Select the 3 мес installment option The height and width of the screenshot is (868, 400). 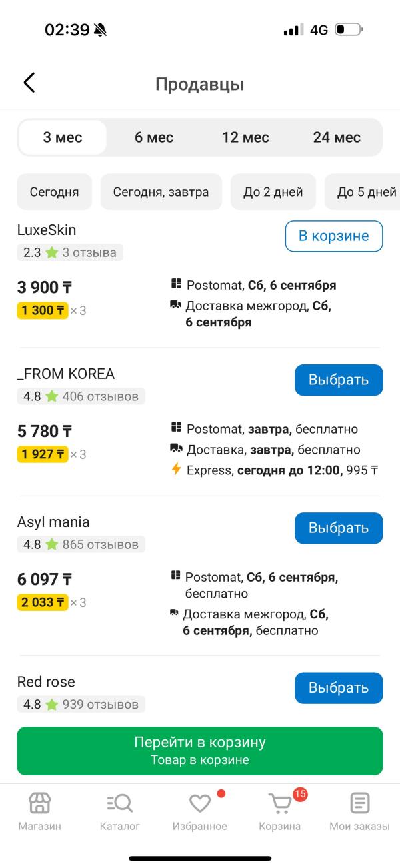(63, 137)
